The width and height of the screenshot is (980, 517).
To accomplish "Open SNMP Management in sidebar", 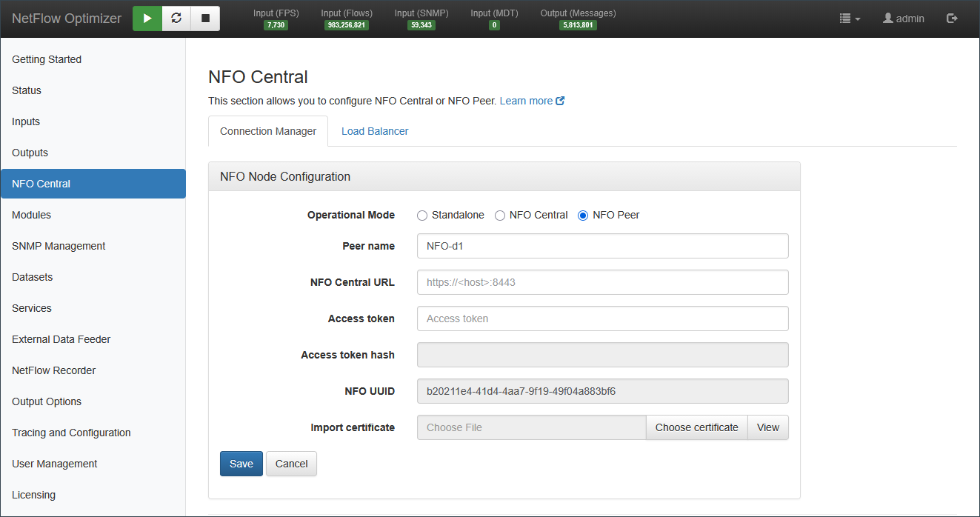I will point(59,246).
